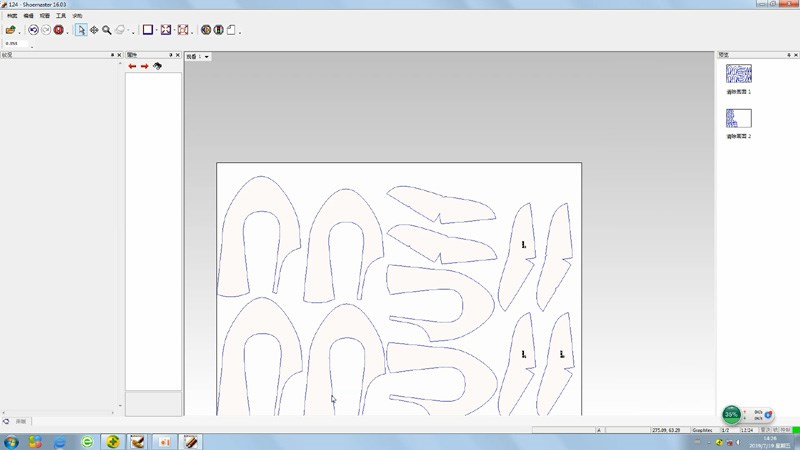The image size is (800, 450).
Task: Click the undo arrow toolbar icon
Action: pyautogui.click(x=33, y=30)
